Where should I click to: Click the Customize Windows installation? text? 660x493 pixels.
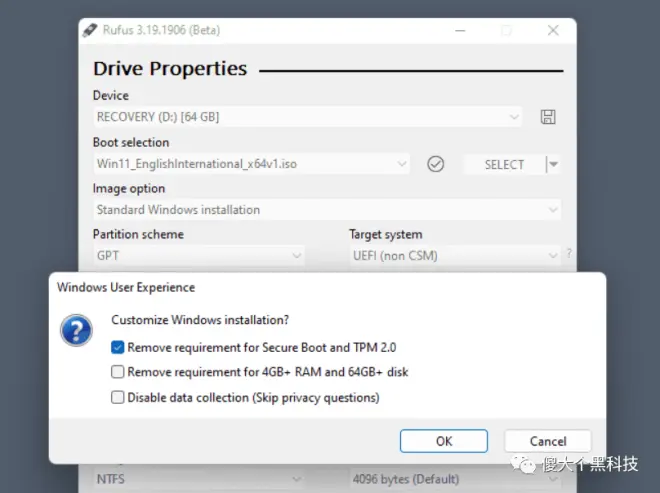200,320
